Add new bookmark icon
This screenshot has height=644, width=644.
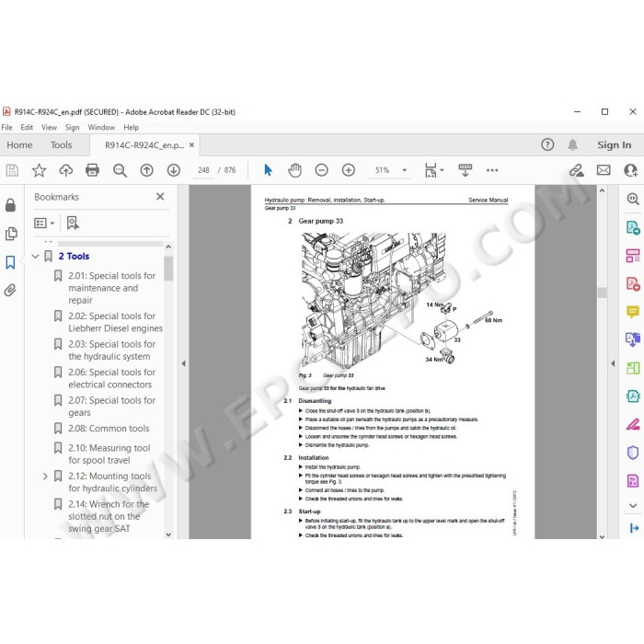[73, 223]
